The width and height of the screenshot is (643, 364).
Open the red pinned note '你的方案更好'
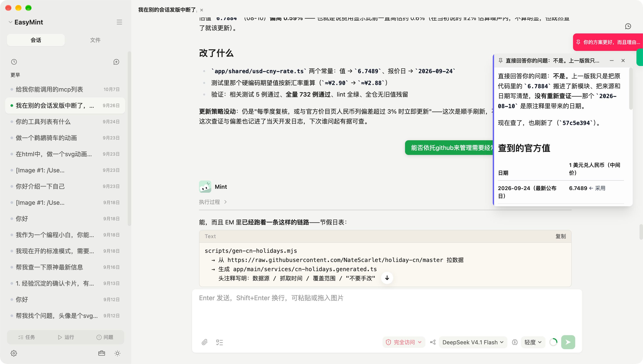click(608, 42)
